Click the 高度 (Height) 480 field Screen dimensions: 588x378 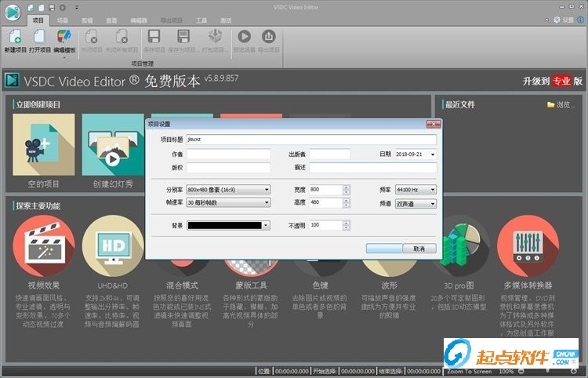point(326,202)
